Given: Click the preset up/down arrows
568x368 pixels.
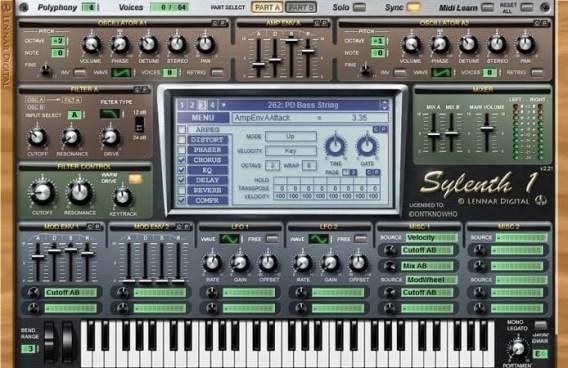Looking at the screenshot, I should pos(384,105).
